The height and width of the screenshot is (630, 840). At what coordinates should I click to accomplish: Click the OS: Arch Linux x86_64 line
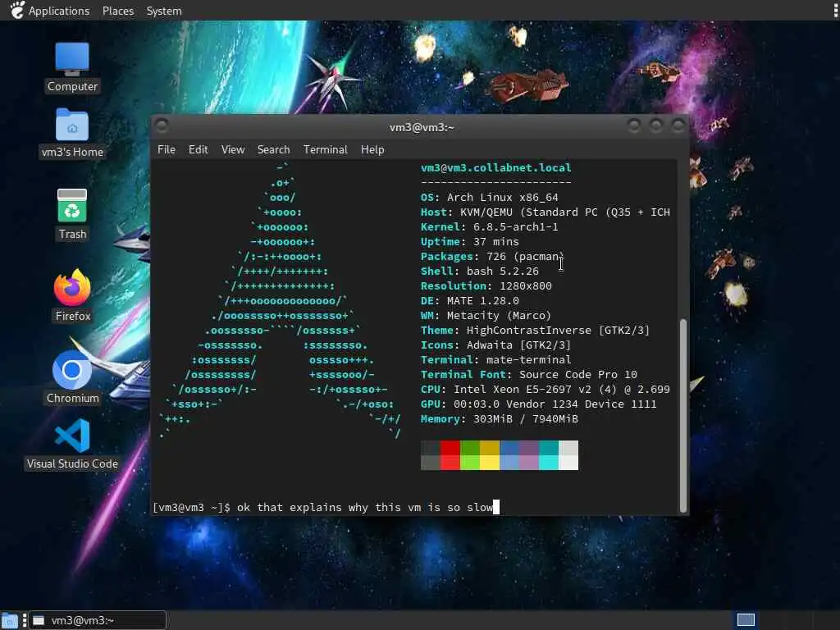pos(490,197)
